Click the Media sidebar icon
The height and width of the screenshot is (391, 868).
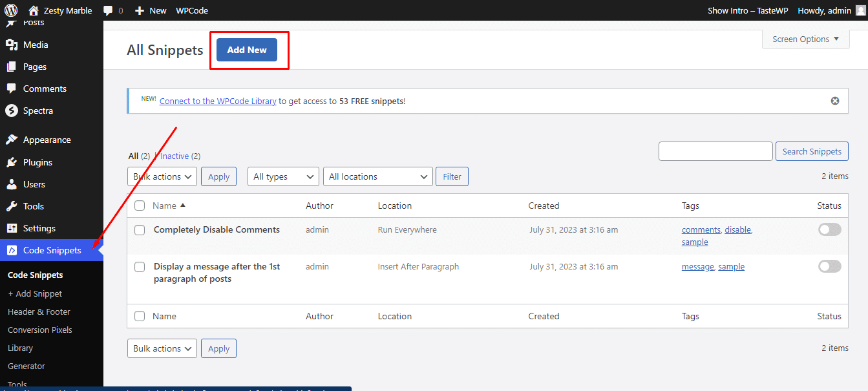coord(12,45)
